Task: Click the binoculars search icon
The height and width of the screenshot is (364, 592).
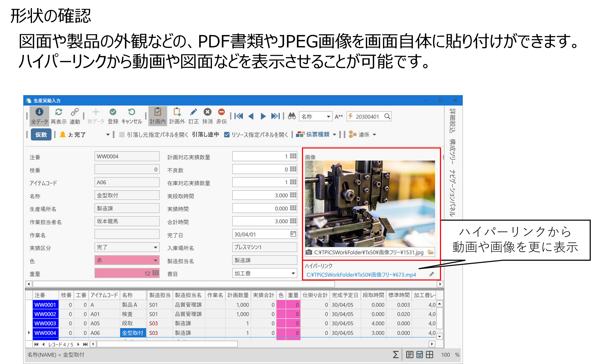Action: coord(292,116)
